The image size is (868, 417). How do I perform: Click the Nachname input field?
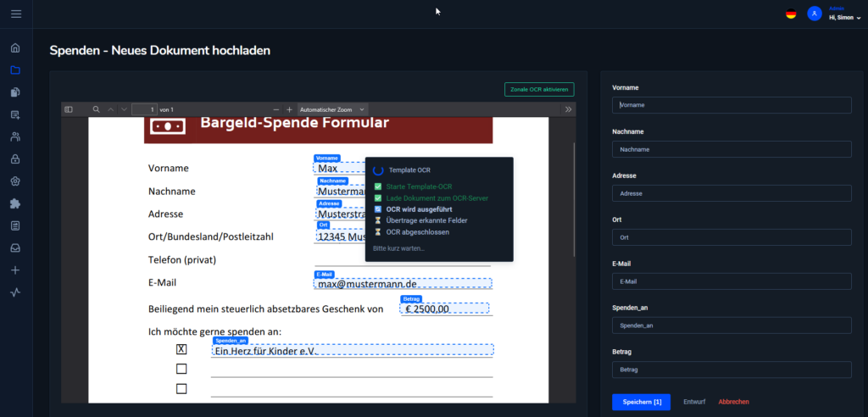coord(732,149)
